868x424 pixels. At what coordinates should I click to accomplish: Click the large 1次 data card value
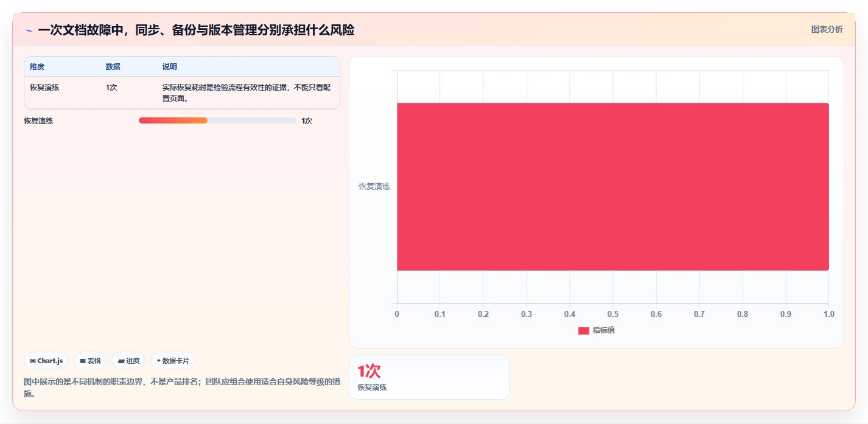[x=369, y=371]
